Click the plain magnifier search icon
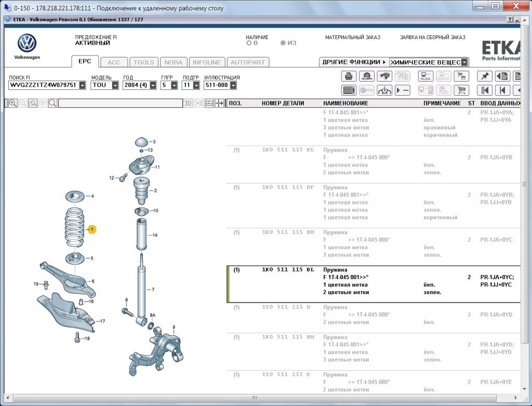This screenshot has width=532, height=406. click(52, 103)
